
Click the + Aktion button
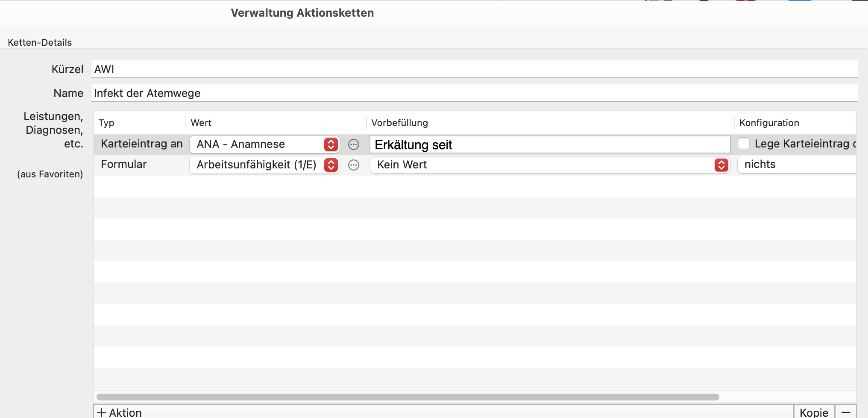point(119,412)
